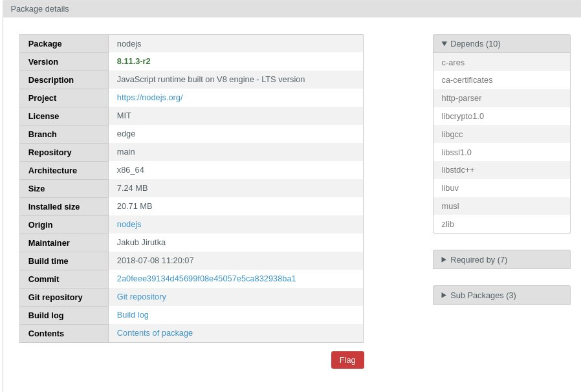Open the ca-certificates dependency
This screenshot has height=392, width=581.
click(x=466, y=80)
